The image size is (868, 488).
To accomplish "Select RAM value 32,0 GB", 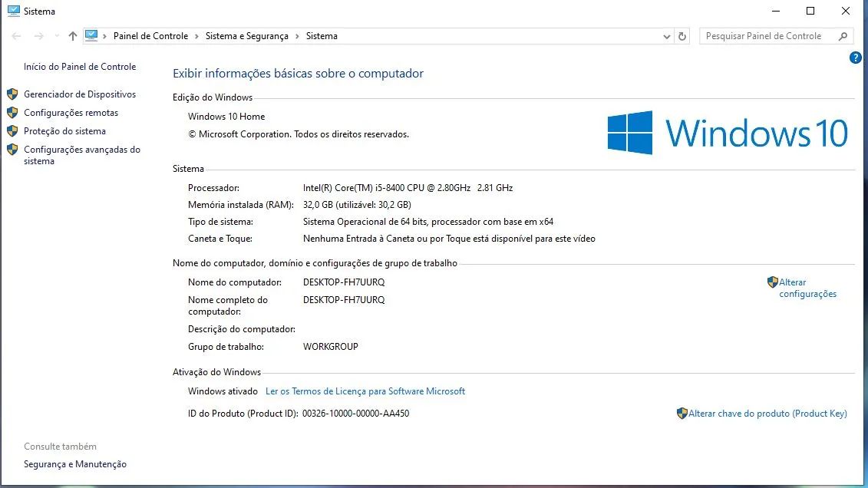I will point(357,205).
